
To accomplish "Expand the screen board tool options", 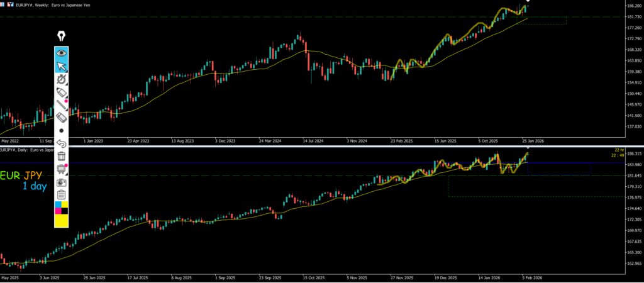I will [62, 169].
